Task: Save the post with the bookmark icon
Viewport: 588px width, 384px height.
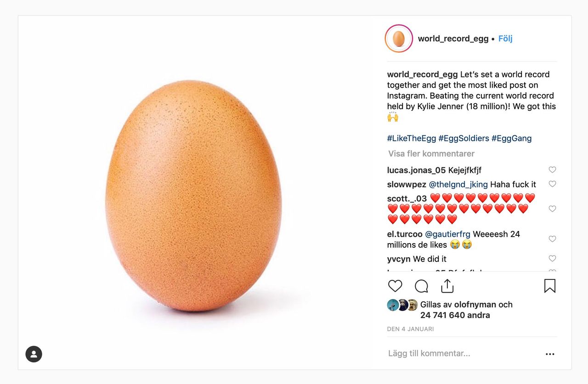Action: click(x=549, y=285)
